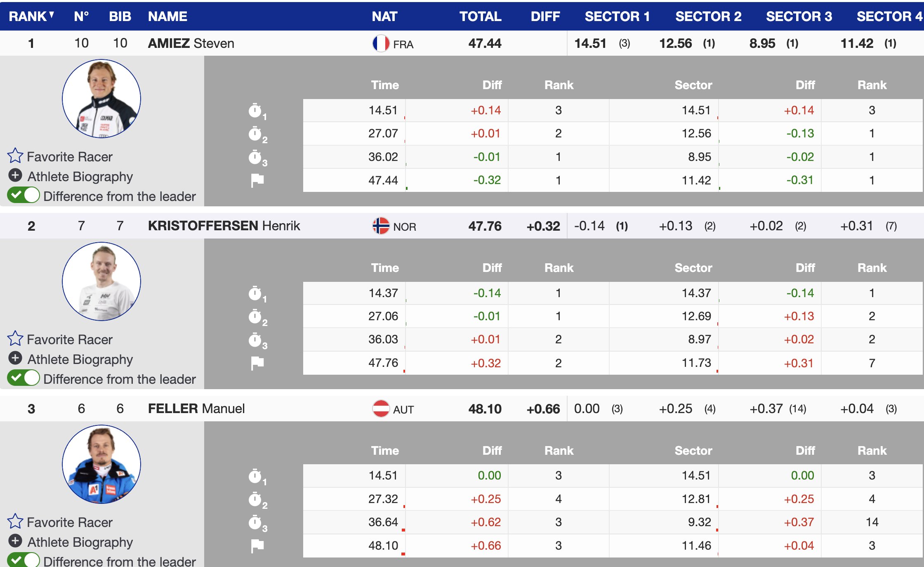Click the FELLER Manuel name row

[x=196, y=409]
